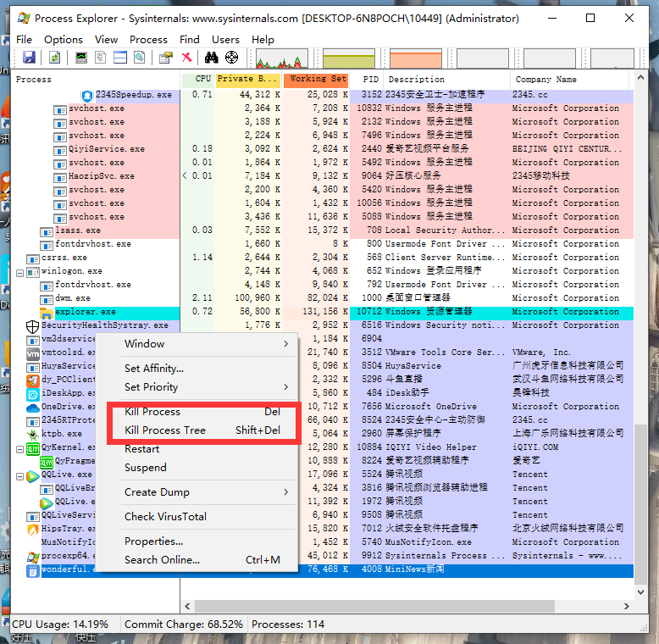Collapse the winlogon.exe tree node

coord(19,273)
